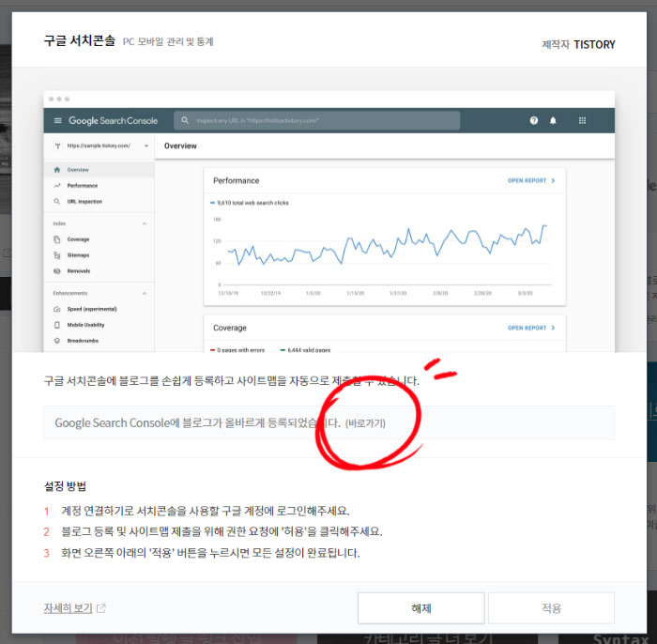The image size is (657, 644).
Task: Click the 'Google Search Console에 블로그가 올바르게 등록되었습니다' status message
Action: tap(197, 423)
